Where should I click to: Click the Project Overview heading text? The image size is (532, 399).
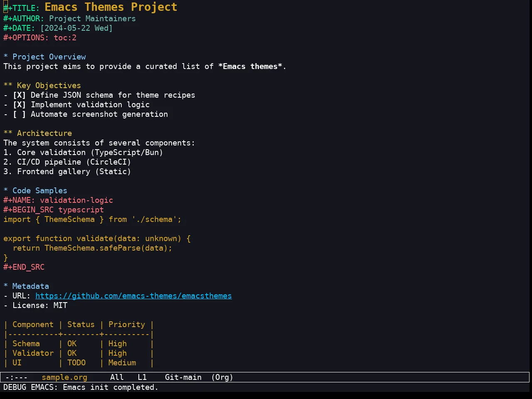click(49, 57)
